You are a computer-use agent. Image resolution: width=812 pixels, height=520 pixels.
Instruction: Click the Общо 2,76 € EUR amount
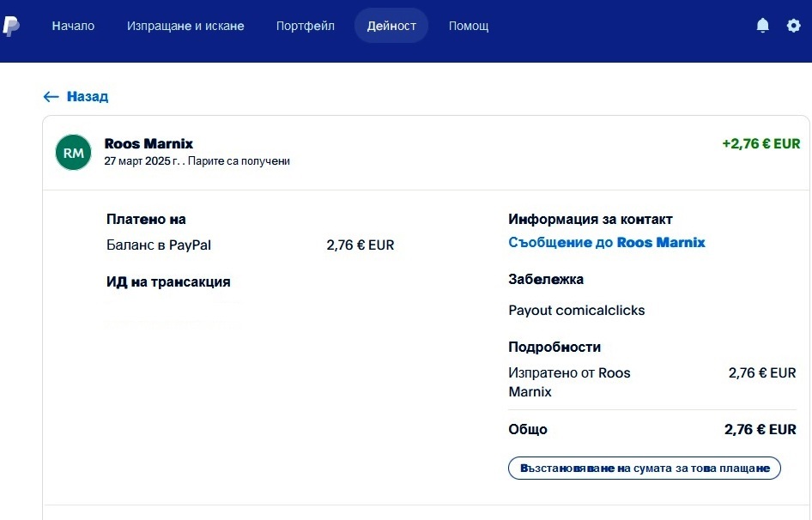760,429
